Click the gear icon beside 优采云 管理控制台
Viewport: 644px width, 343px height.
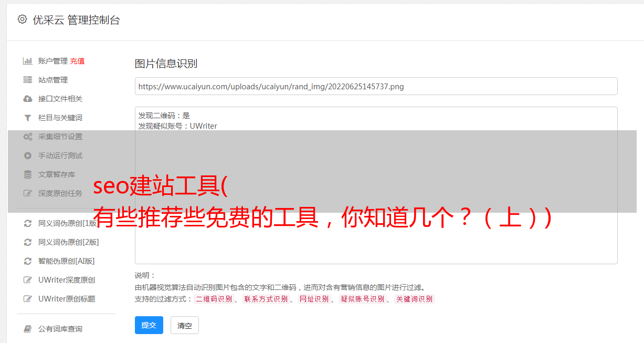click(x=22, y=19)
